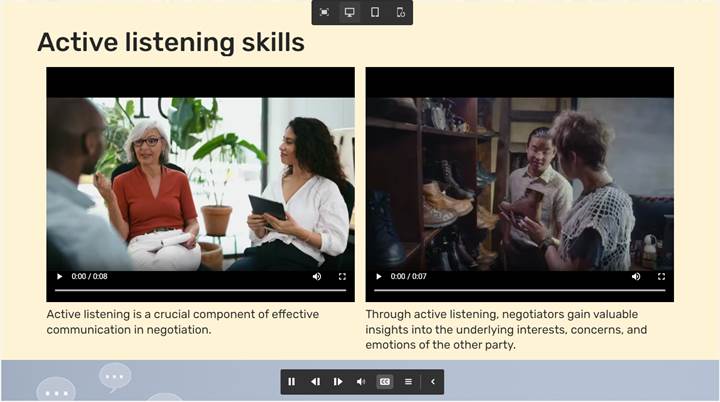This screenshot has height=402, width=720.
Task: Toggle closed captions CC button
Action: coord(385,381)
